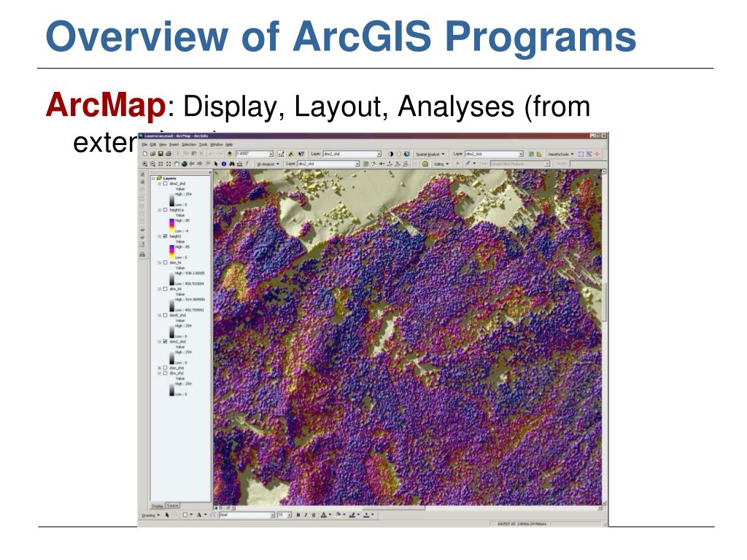Select the Pan hand tool
The height and width of the screenshot is (560, 747).
(x=177, y=164)
